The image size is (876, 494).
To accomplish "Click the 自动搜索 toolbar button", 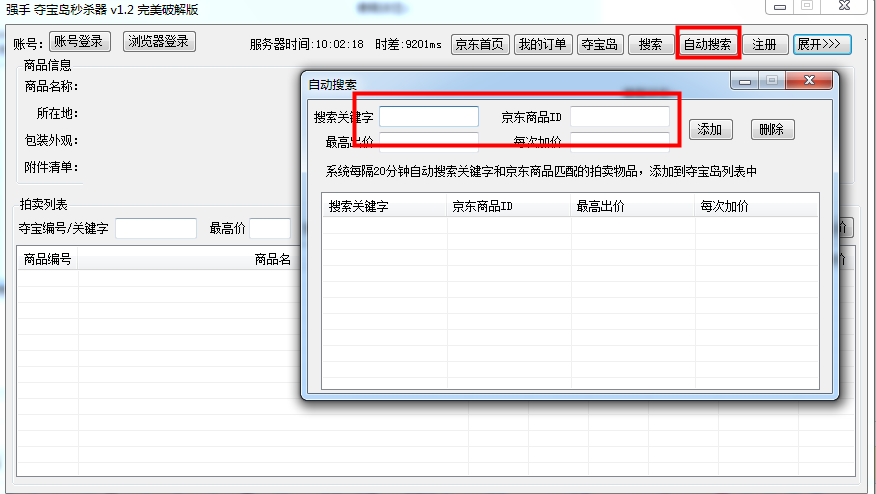I will point(707,45).
